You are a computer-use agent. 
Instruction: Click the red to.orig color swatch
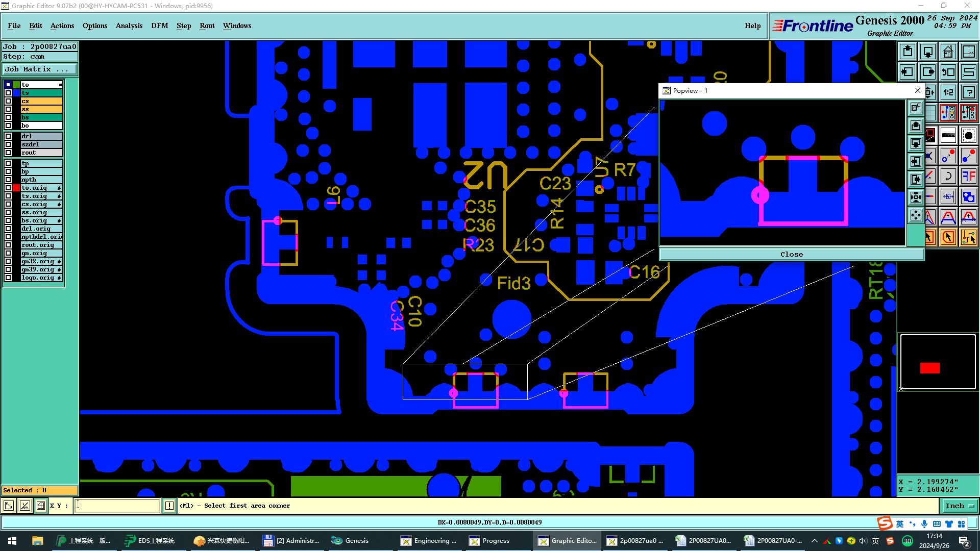16,188
